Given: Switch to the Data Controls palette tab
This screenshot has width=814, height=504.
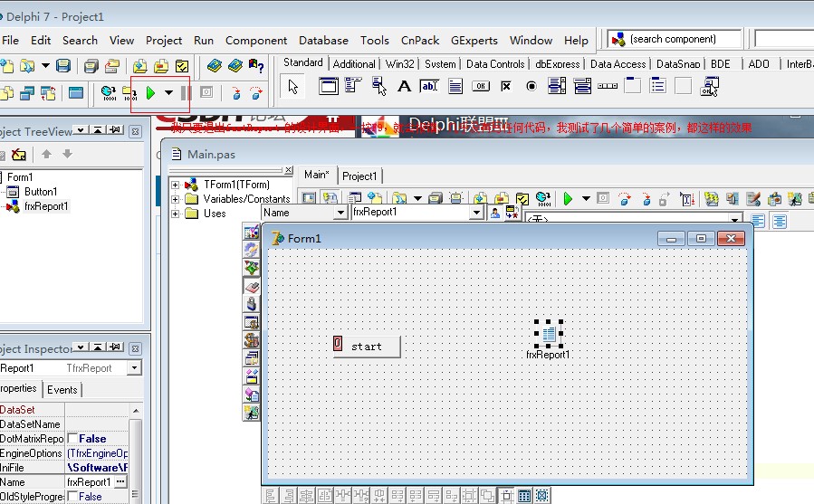Looking at the screenshot, I should tap(495, 64).
